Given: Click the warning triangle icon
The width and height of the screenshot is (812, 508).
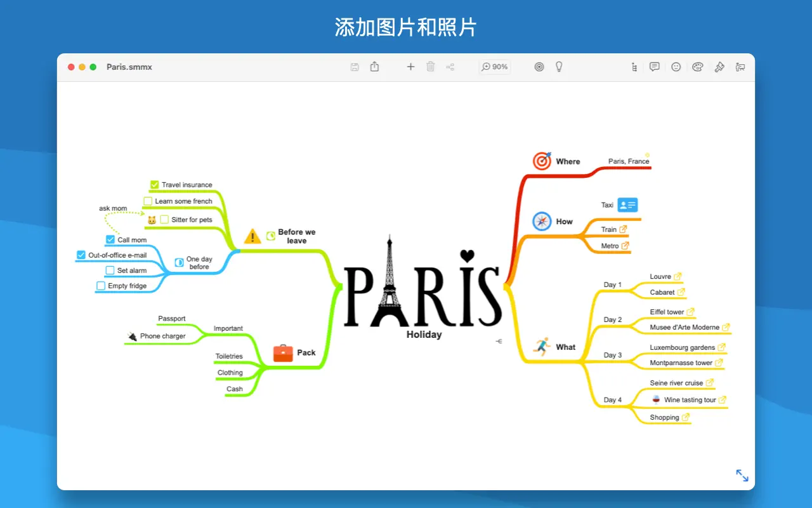Looking at the screenshot, I should coord(252,236).
